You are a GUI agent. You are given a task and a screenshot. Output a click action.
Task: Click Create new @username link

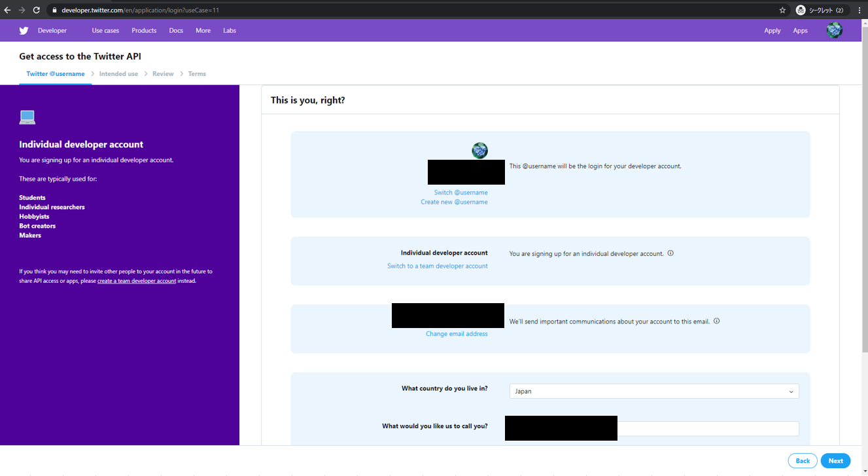point(454,202)
